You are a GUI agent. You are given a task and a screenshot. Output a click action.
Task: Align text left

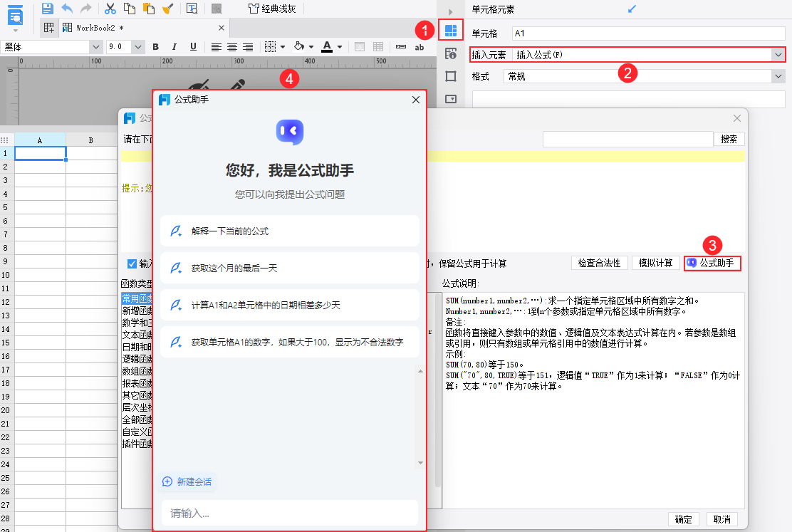(x=217, y=47)
